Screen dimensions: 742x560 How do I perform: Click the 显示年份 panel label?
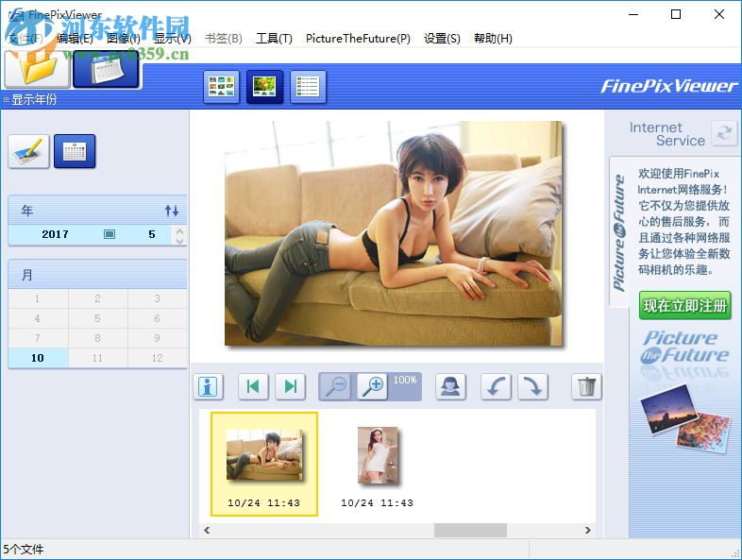pos(34,99)
